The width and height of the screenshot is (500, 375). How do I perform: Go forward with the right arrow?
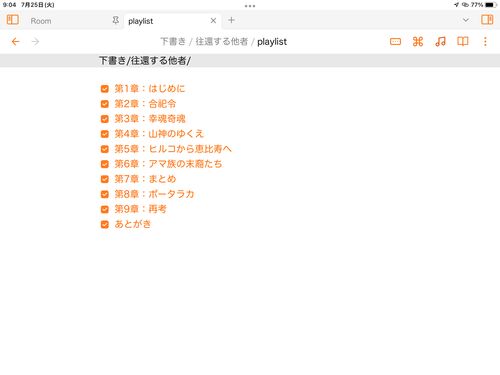(35, 42)
